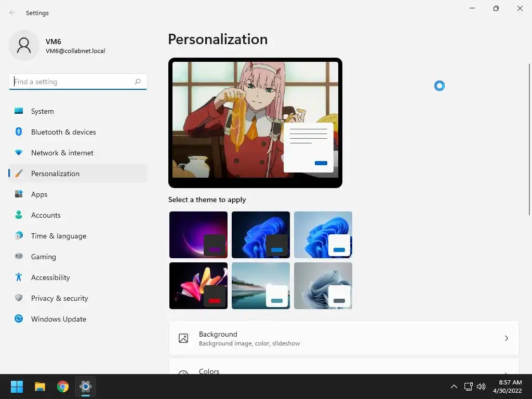
Task: Click the System monitor icon in sidebar
Action: click(x=19, y=111)
